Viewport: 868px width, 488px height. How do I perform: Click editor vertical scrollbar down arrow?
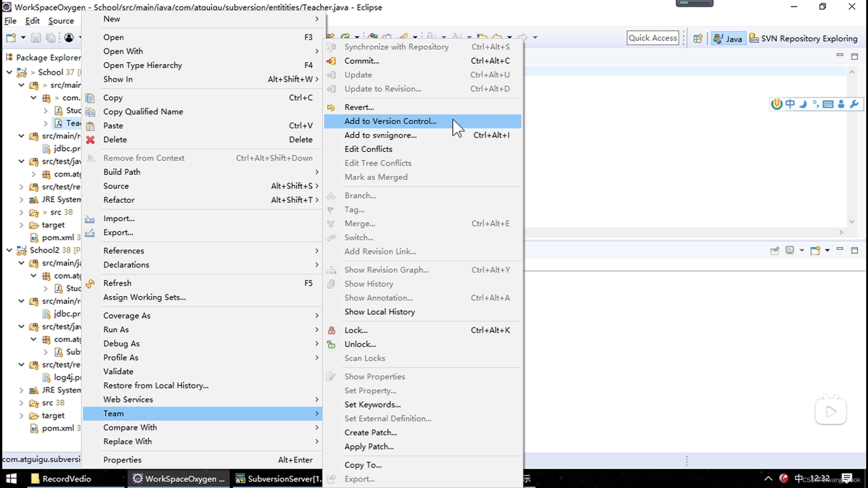point(852,221)
